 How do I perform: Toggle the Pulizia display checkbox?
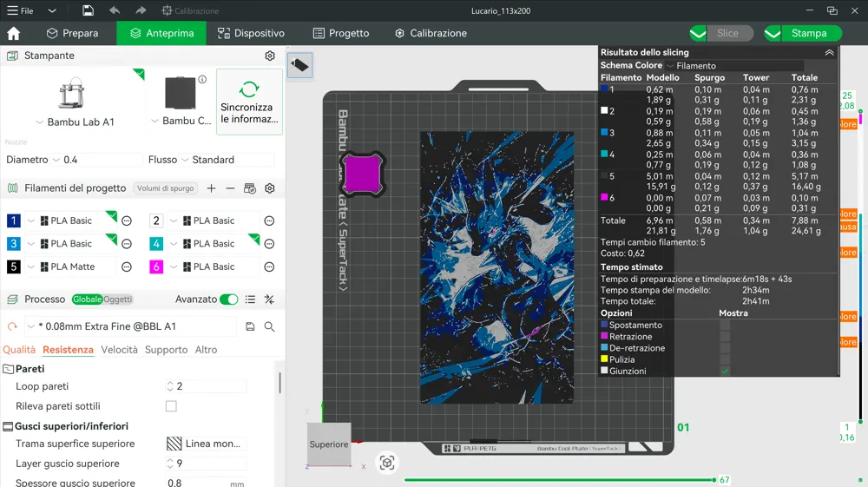click(x=725, y=359)
